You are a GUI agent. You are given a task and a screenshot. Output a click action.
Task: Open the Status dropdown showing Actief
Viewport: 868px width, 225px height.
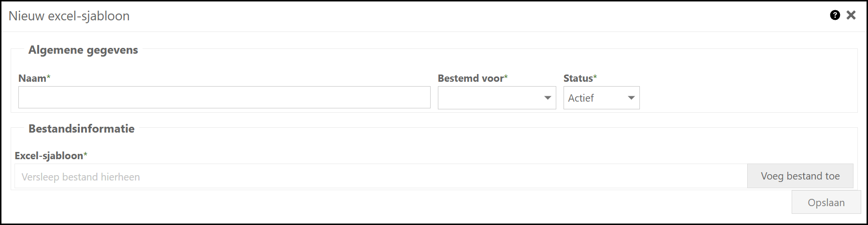coord(596,98)
